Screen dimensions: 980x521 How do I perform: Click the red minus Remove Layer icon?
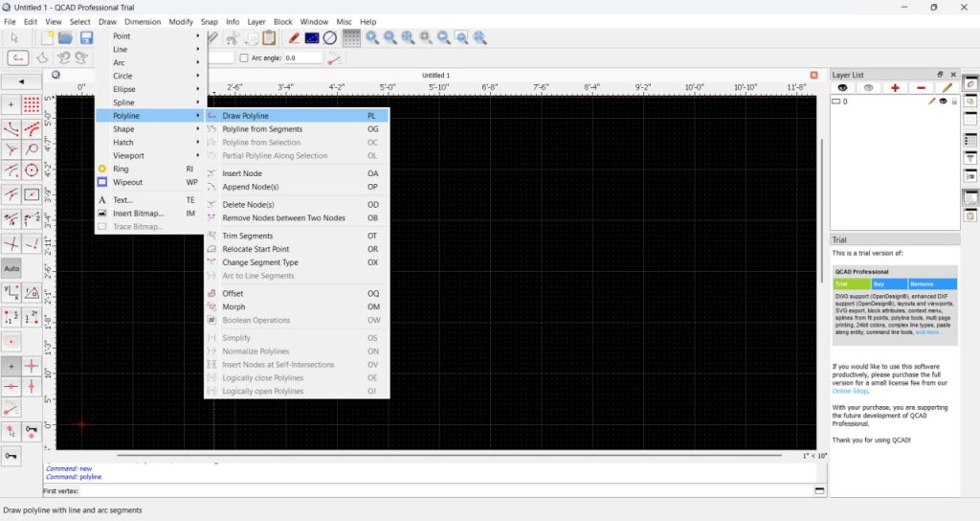(x=921, y=87)
